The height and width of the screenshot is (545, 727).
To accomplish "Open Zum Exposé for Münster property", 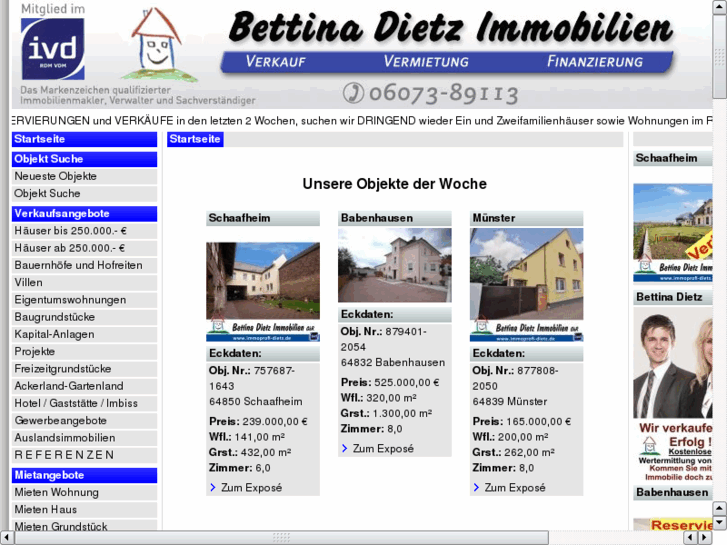I will click(515, 488).
